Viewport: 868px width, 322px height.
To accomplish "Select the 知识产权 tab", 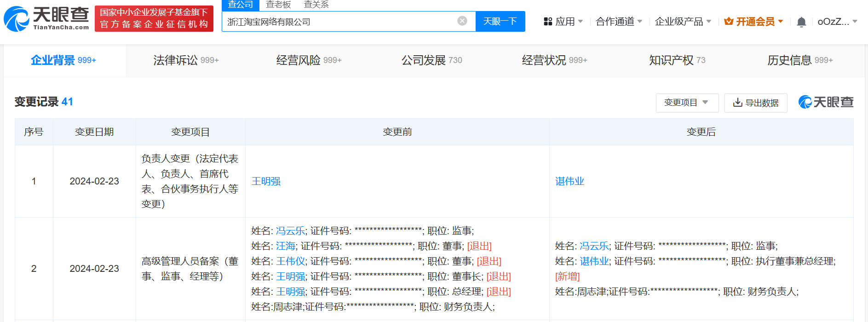I will click(677, 60).
